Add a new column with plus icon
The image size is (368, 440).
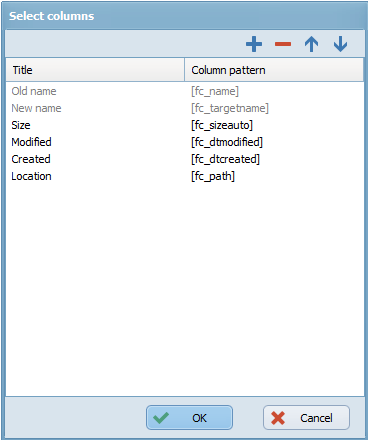(x=254, y=44)
